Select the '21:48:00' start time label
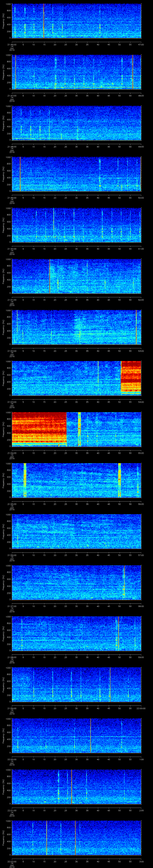The height and width of the screenshot is (868, 153). pyautogui.click(x=12, y=147)
